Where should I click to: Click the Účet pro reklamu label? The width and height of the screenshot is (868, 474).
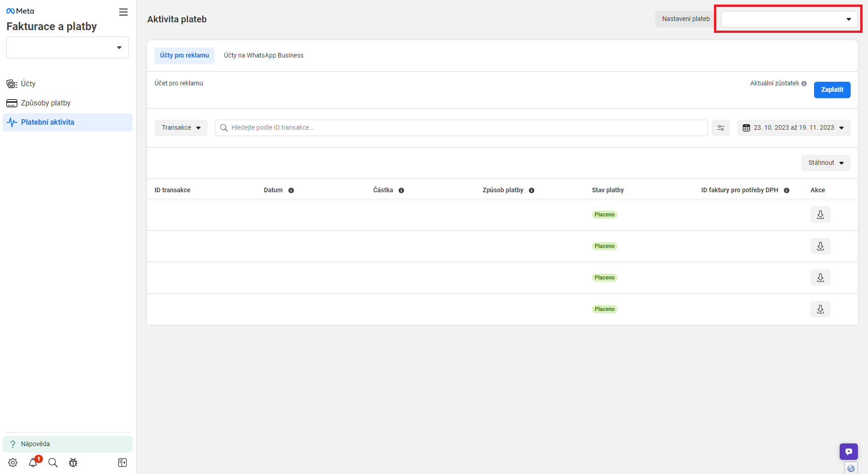[x=179, y=83]
